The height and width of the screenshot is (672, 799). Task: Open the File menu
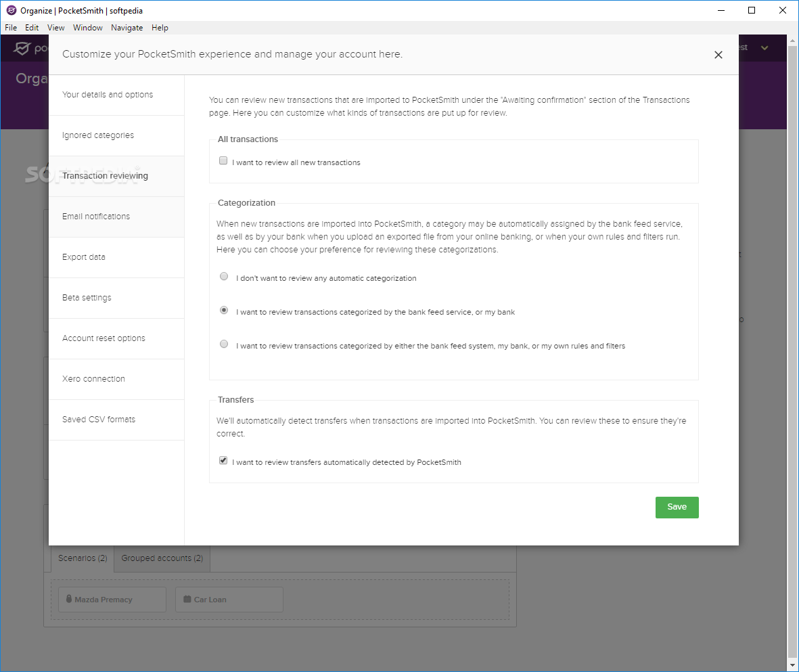click(x=11, y=28)
